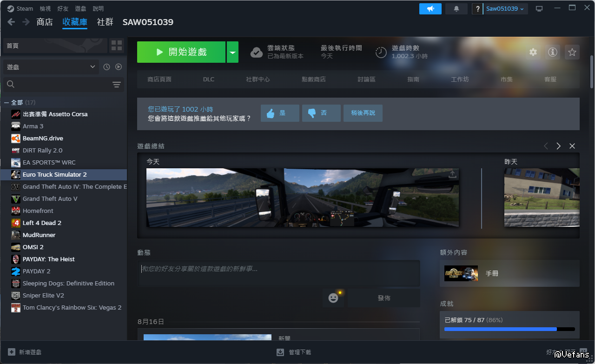Open the 遊戲 menu in menu bar

[80, 8]
